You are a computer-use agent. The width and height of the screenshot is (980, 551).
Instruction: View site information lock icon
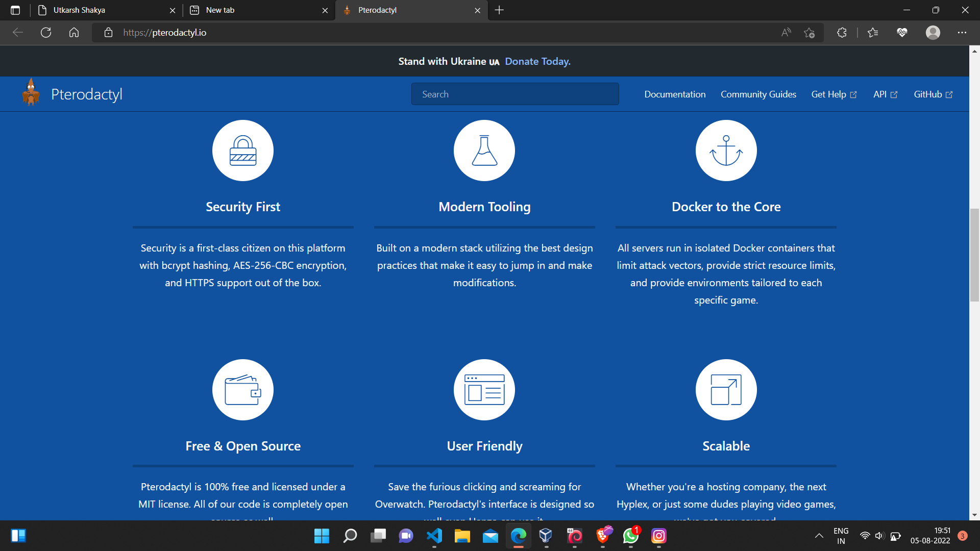(x=108, y=33)
